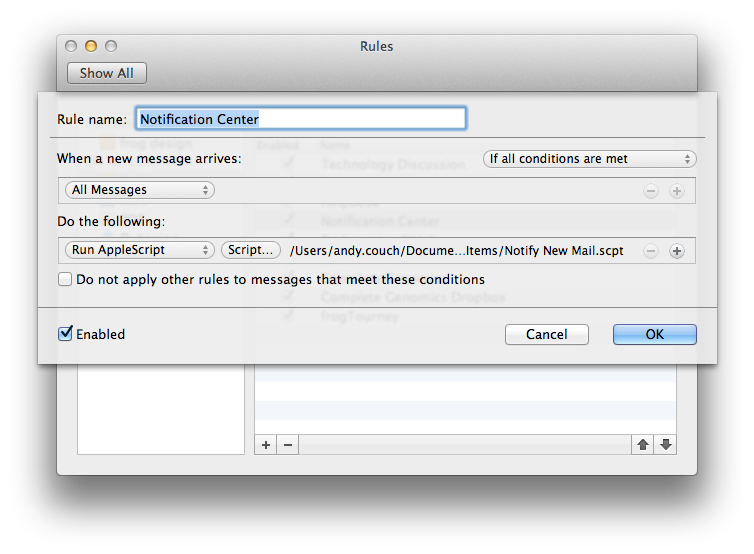Add a condition with the plus icon
Screen dimensions: 754x554
click(677, 191)
